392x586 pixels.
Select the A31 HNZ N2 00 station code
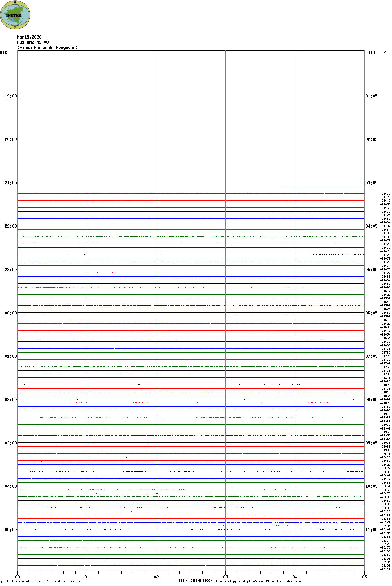click(33, 42)
